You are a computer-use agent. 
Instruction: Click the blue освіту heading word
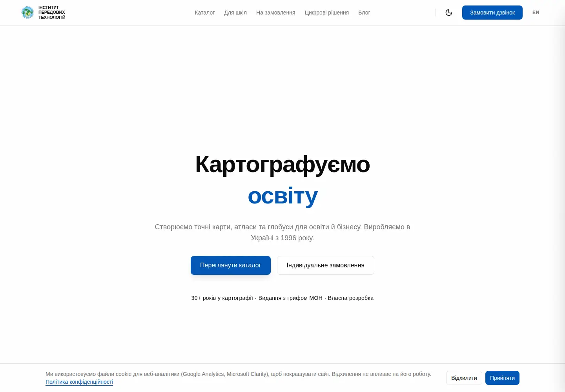coord(282,196)
